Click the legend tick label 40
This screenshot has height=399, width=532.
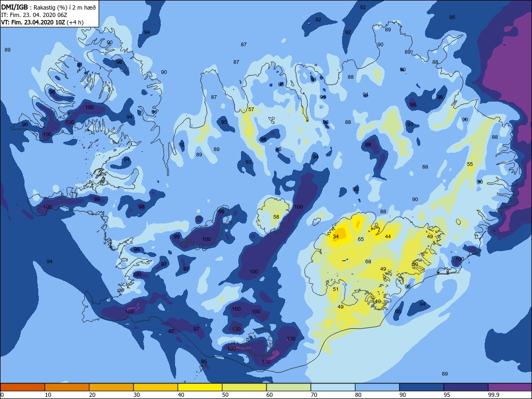(x=181, y=395)
